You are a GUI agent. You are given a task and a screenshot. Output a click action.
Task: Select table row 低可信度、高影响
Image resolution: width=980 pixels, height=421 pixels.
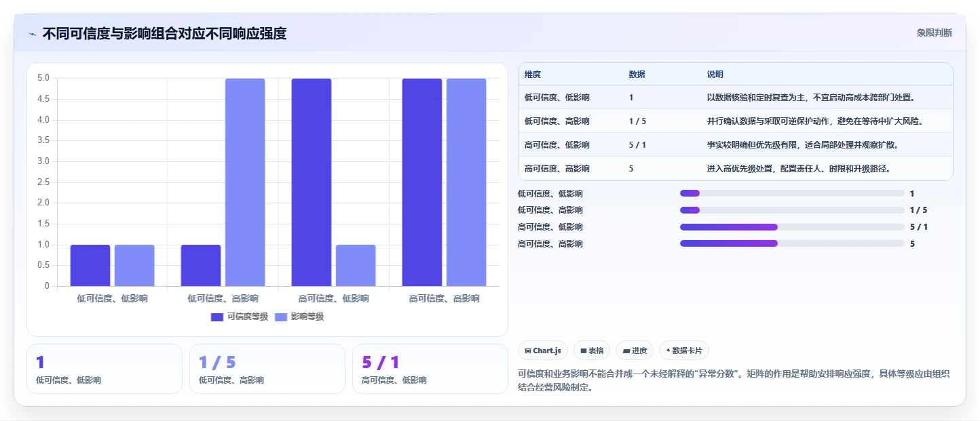click(x=736, y=121)
